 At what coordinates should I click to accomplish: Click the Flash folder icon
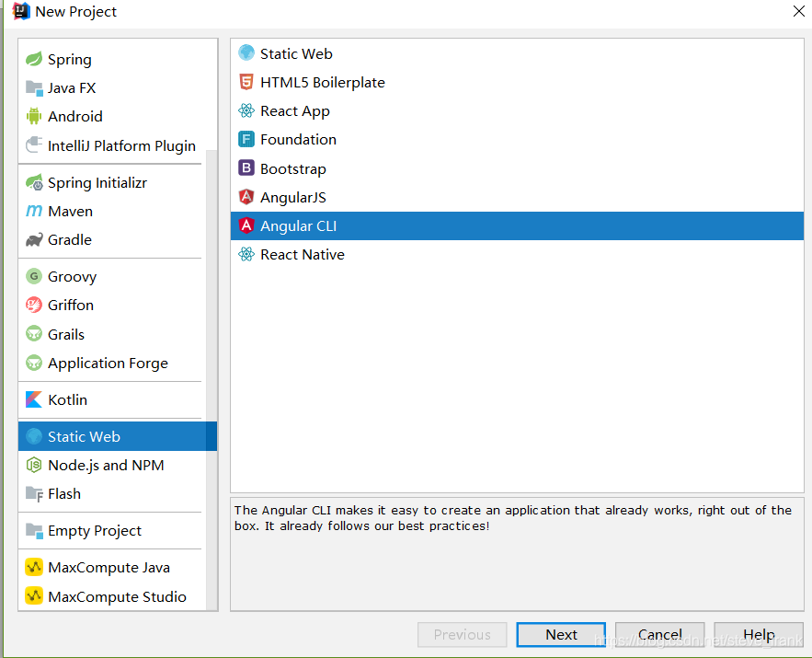pos(34,494)
